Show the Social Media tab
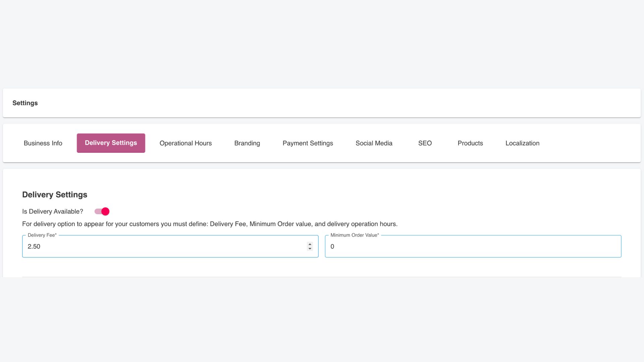644x362 pixels. coord(374,143)
